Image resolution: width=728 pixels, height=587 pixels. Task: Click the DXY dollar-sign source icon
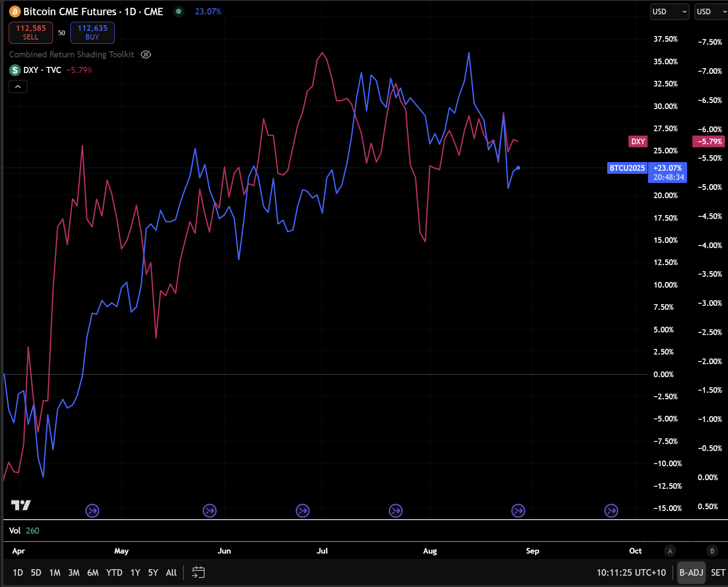click(x=14, y=70)
